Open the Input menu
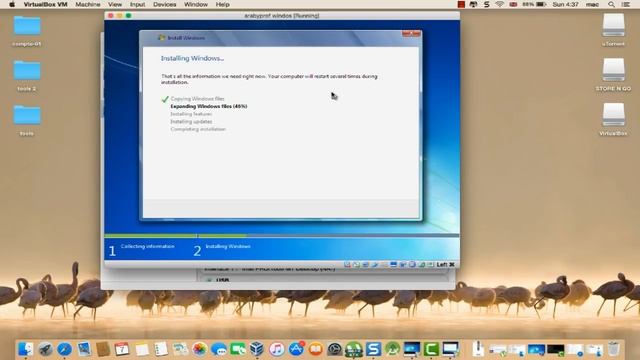Image resolution: width=640 pixels, height=360 pixels. [138, 4]
